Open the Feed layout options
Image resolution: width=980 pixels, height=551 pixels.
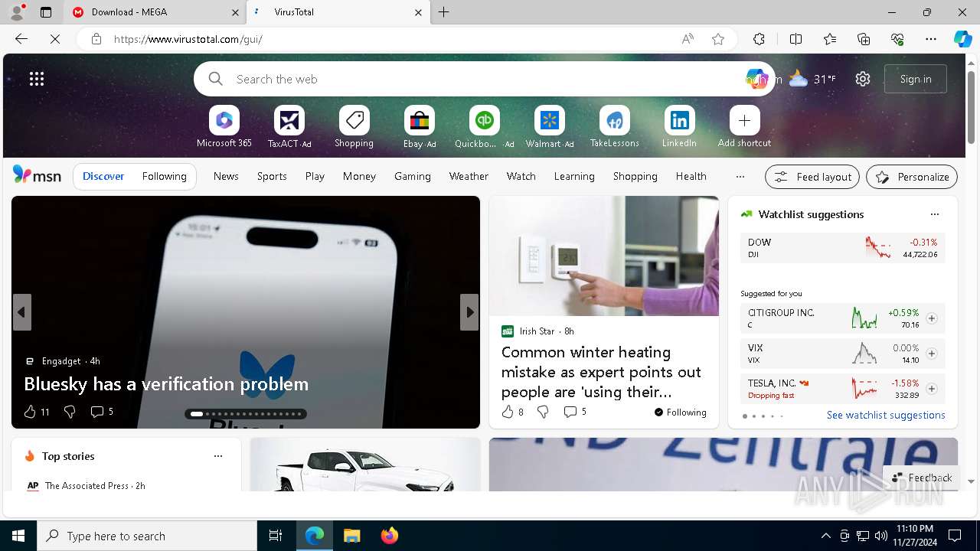[812, 177]
